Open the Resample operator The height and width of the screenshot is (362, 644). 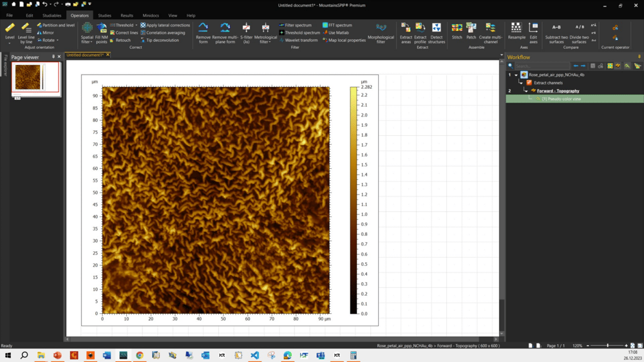pos(516,31)
